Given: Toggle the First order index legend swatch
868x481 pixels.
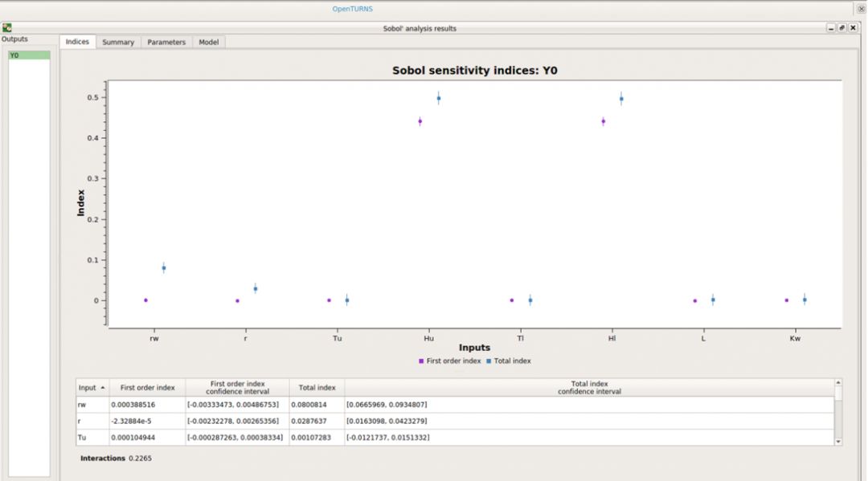Looking at the screenshot, I should coord(421,361).
